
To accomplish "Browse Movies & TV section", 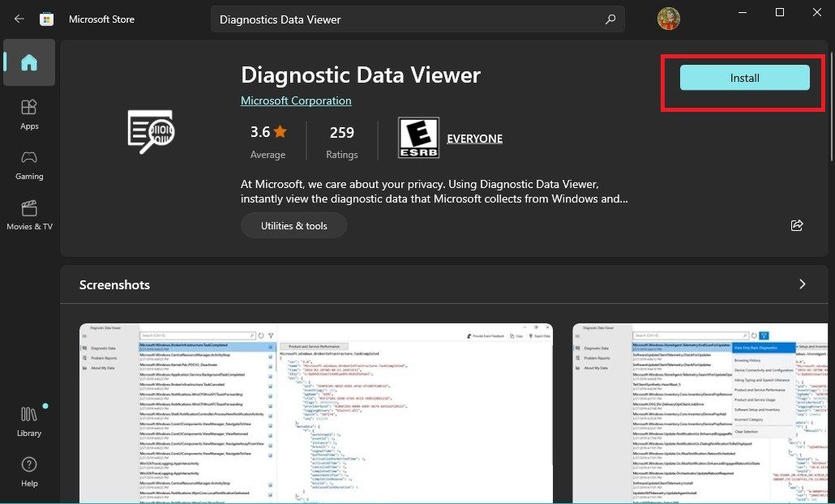I will pos(29,215).
